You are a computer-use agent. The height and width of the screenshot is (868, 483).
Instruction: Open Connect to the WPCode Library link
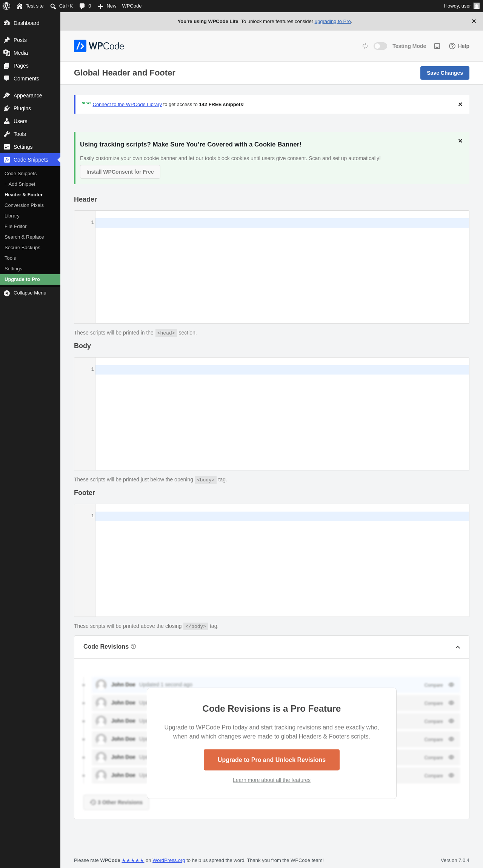(127, 105)
